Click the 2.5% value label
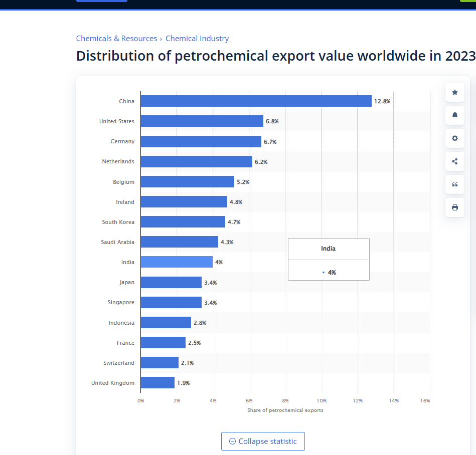 [194, 343]
